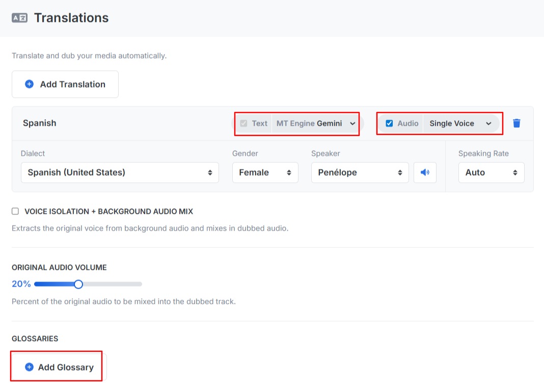This screenshot has width=544, height=392.
Task: Click the unfilled grey part of volume slider
Action: coord(112,284)
